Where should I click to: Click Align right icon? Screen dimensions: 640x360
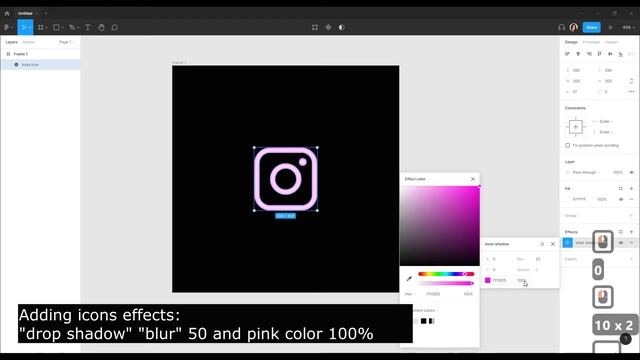(x=589, y=54)
